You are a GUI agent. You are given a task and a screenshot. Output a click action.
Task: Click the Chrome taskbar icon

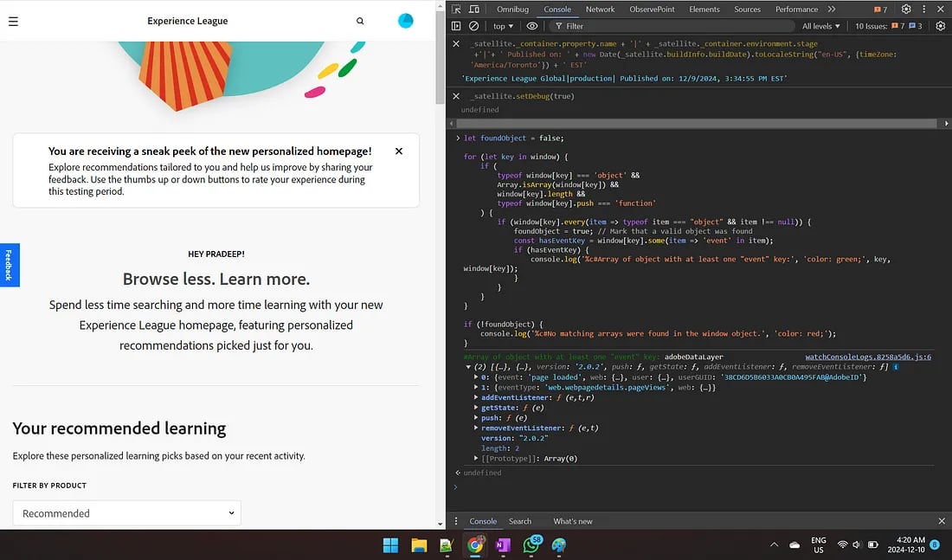[x=475, y=544]
